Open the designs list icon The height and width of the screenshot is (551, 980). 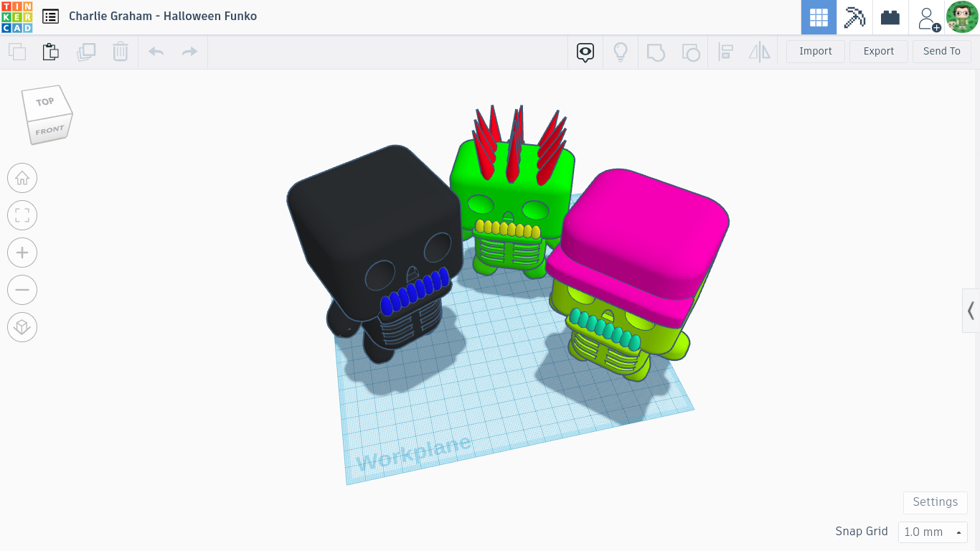[x=50, y=17]
